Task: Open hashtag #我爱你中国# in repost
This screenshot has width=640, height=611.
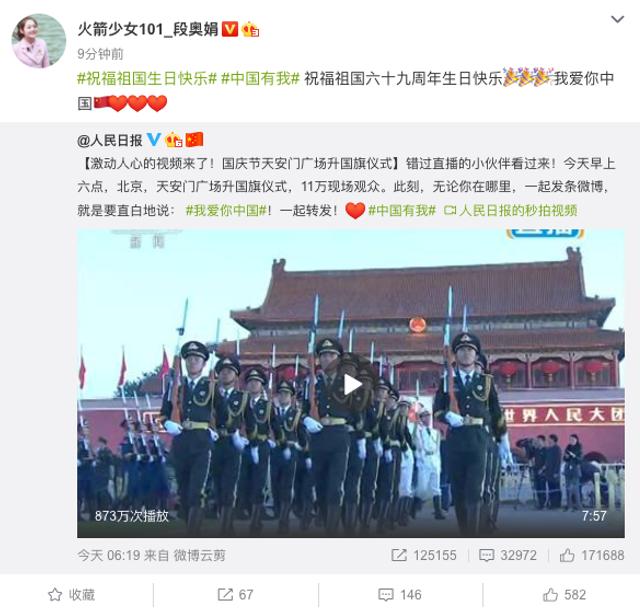Action: [226, 211]
